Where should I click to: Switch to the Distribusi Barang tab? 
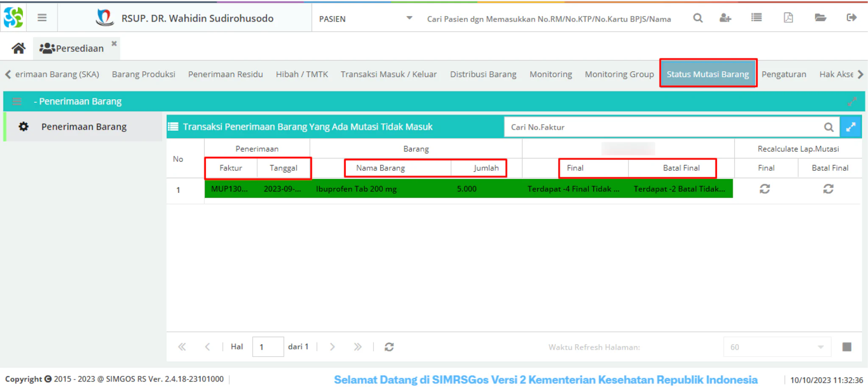(483, 74)
